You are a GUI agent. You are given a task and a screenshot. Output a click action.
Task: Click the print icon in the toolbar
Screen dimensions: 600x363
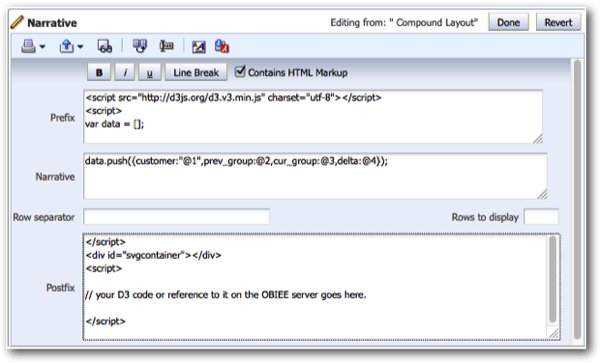tap(28, 46)
